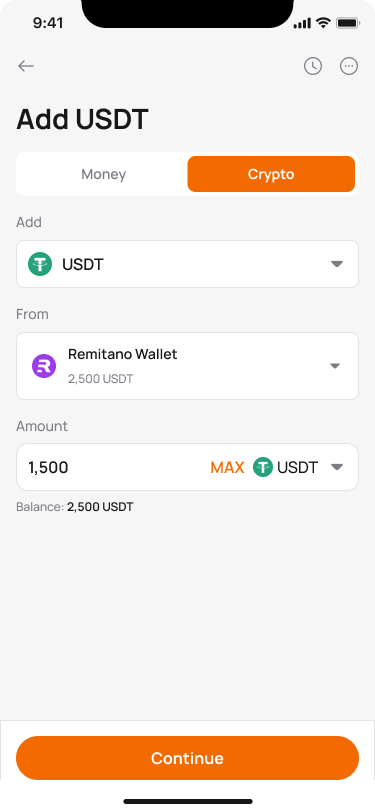Click the Tether logo in Add field
This screenshot has width=375, height=812.
click(40, 264)
